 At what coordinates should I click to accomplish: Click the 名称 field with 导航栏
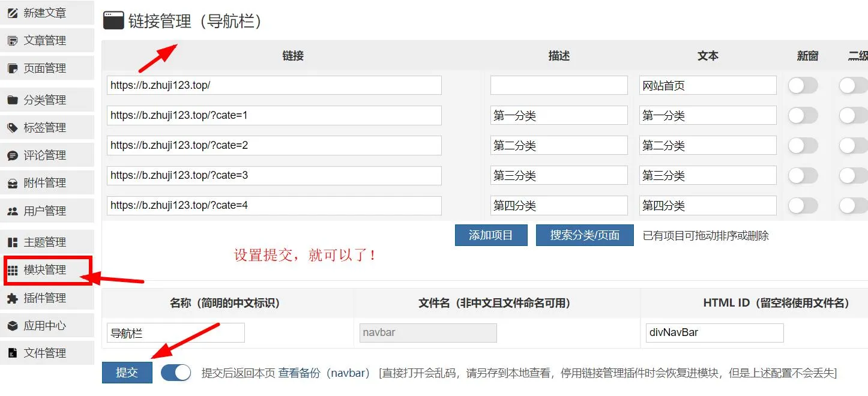(x=176, y=332)
